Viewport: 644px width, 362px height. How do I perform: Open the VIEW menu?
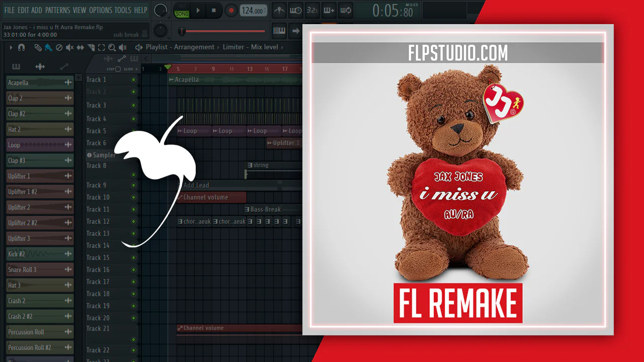pyautogui.click(x=79, y=10)
